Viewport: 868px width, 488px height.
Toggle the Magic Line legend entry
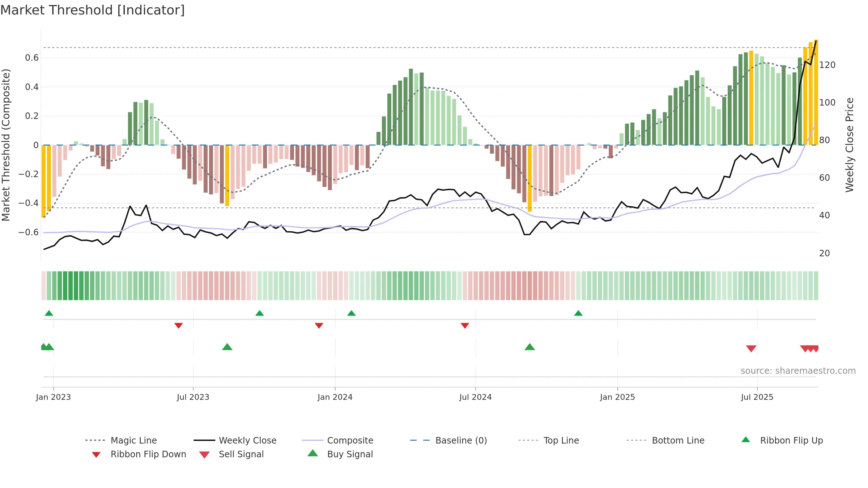(x=121, y=440)
